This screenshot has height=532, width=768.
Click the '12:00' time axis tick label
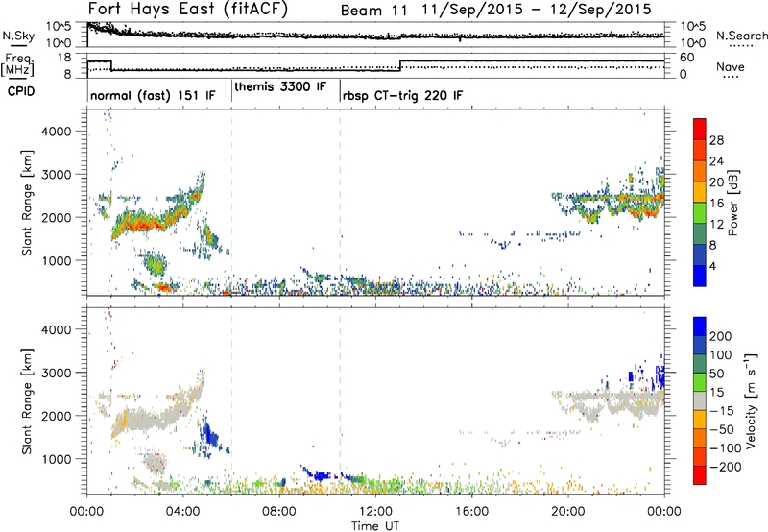(x=375, y=512)
